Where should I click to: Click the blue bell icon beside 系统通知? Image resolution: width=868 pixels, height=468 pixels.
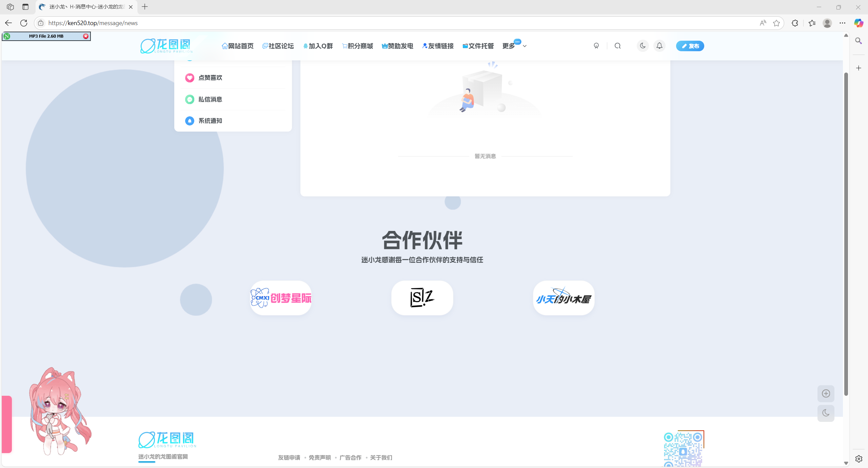click(x=190, y=121)
